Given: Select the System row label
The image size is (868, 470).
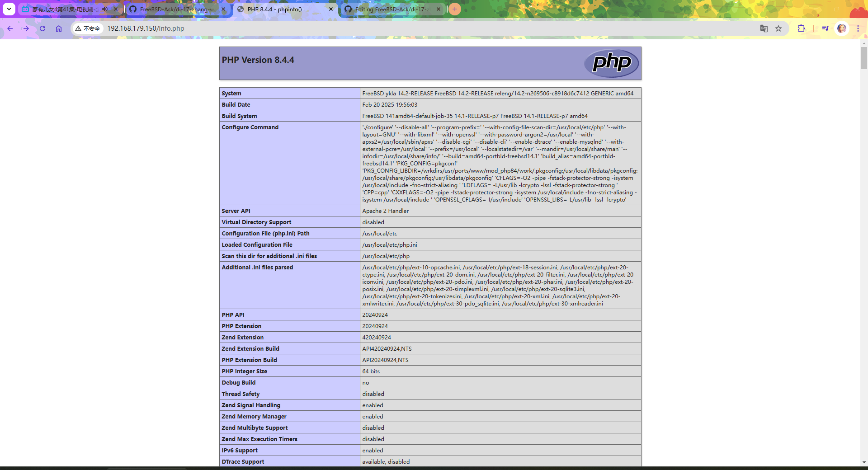Looking at the screenshot, I should 231,94.
